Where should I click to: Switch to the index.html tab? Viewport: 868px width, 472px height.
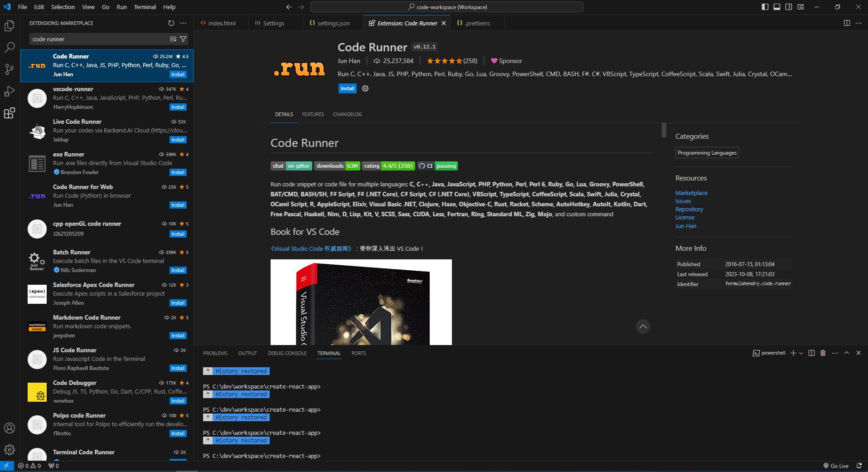222,23
